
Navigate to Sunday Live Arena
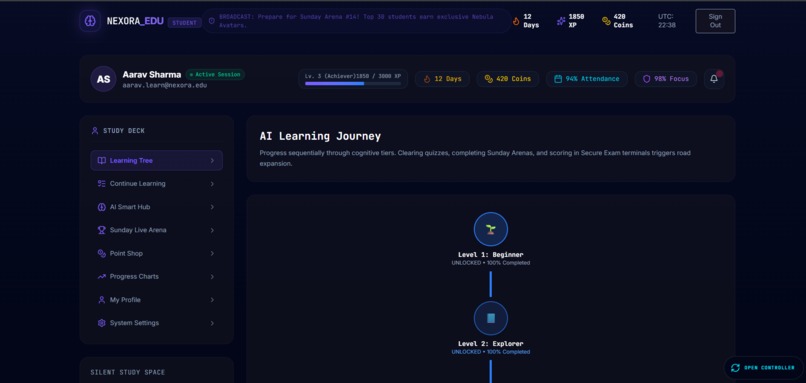coord(156,230)
